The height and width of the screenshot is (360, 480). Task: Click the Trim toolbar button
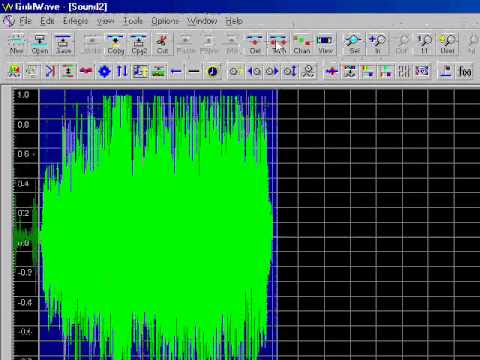(279, 44)
